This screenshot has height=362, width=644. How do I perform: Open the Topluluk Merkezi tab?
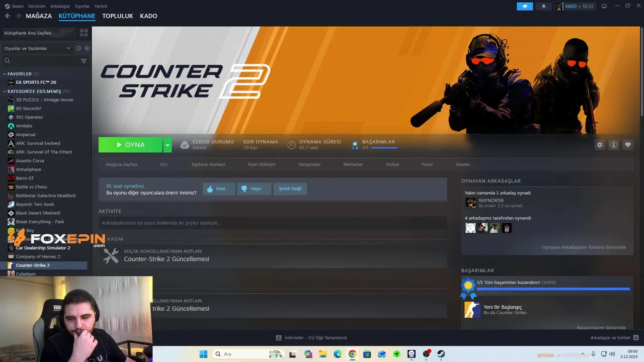[x=208, y=164]
